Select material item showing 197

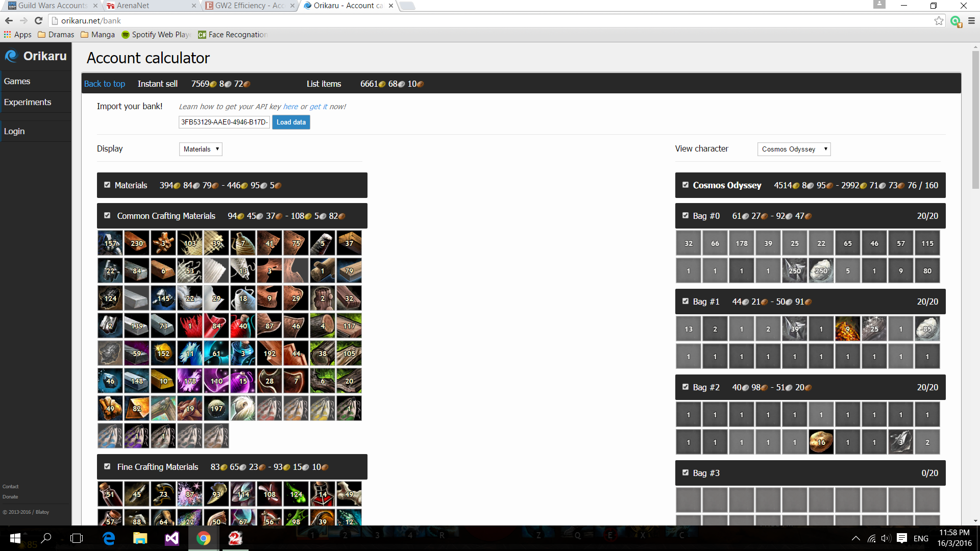click(x=216, y=408)
